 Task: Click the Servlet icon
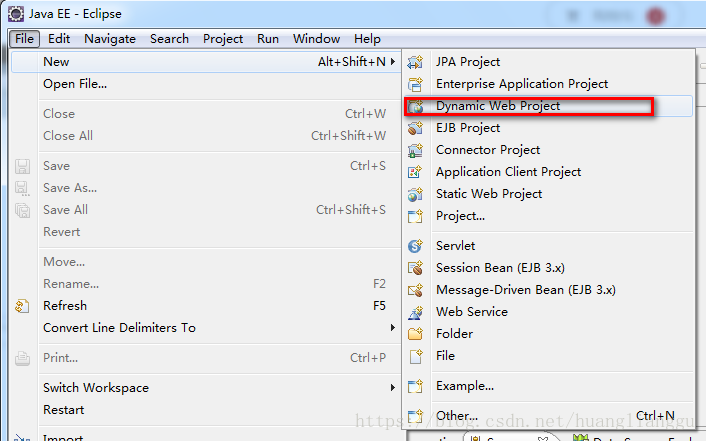(x=415, y=246)
